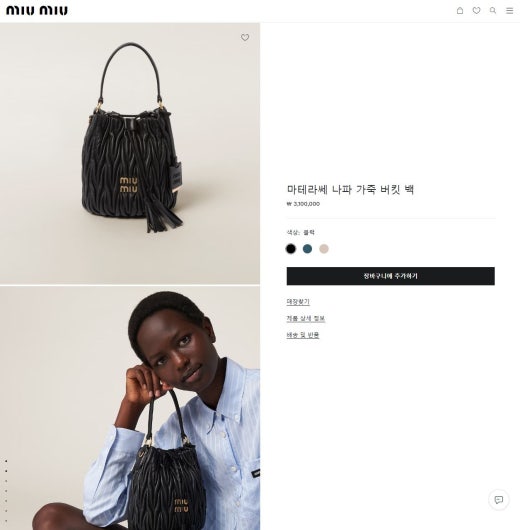Select the blue color swatch
520x530 pixels.
[307, 249]
